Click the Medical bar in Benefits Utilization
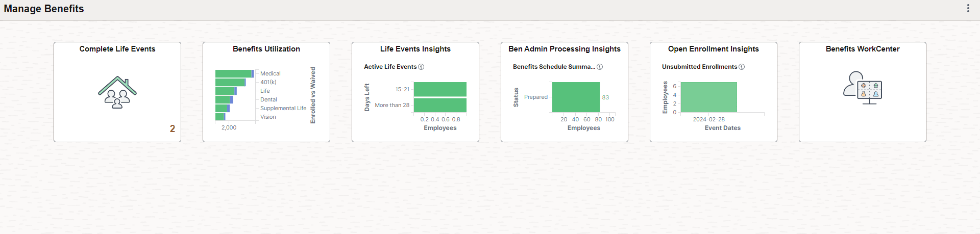Viewport: 980px width, 234px height. (x=233, y=74)
